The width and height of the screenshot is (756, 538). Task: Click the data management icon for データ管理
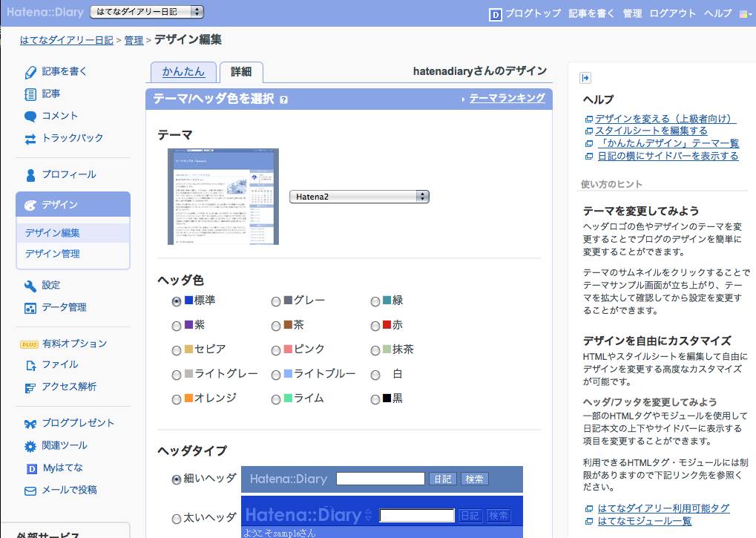tap(30, 308)
